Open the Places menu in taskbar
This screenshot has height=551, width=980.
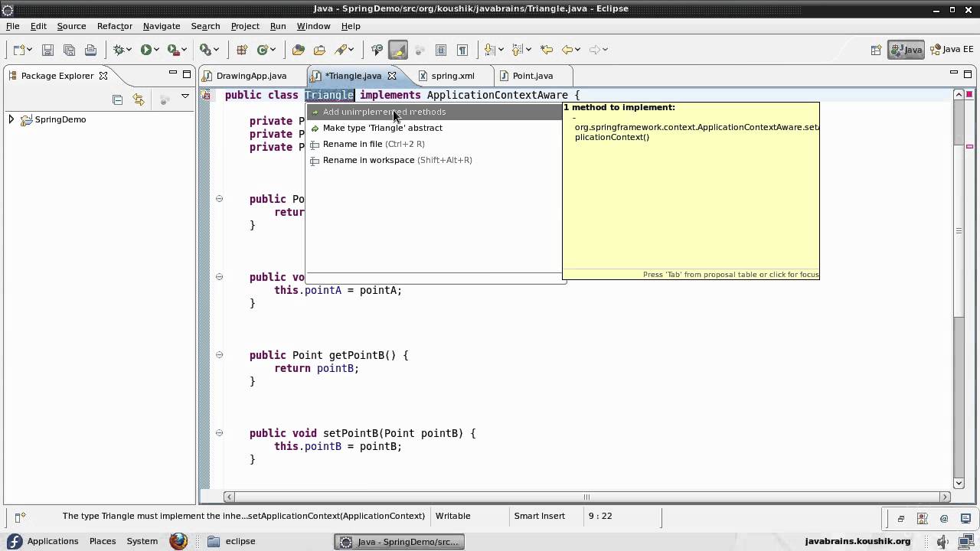[103, 541]
